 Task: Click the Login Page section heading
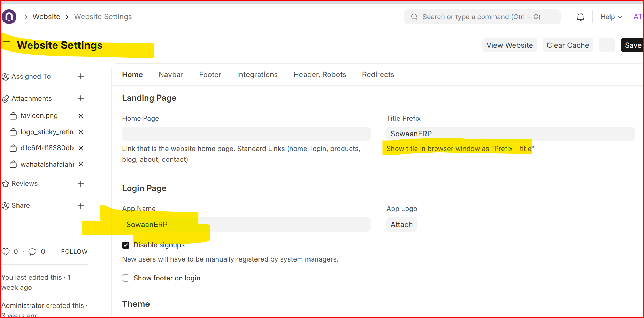coord(144,188)
